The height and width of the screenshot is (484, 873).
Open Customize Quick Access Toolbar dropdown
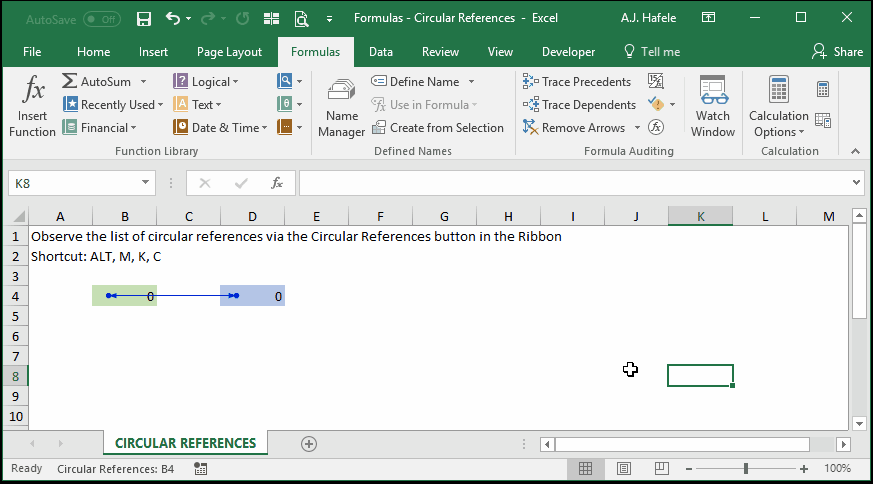coord(330,19)
